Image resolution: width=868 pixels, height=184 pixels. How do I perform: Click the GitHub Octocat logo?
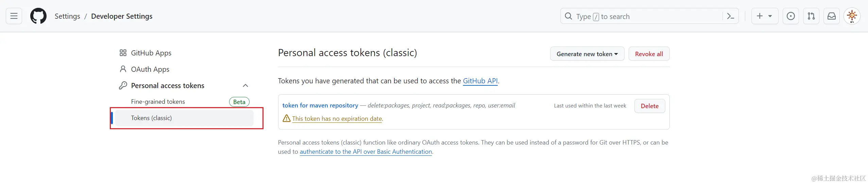pos(38,16)
